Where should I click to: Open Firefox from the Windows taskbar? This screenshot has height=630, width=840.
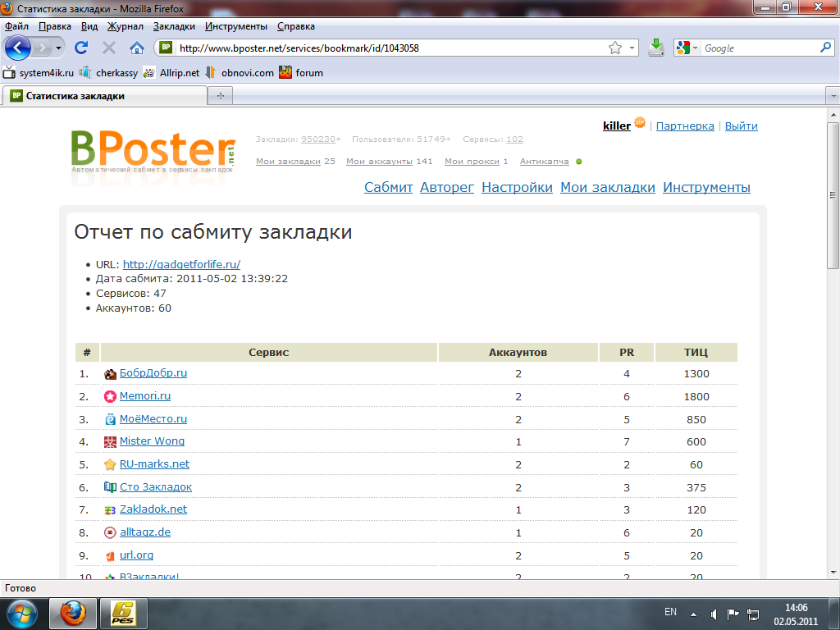point(73,614)
